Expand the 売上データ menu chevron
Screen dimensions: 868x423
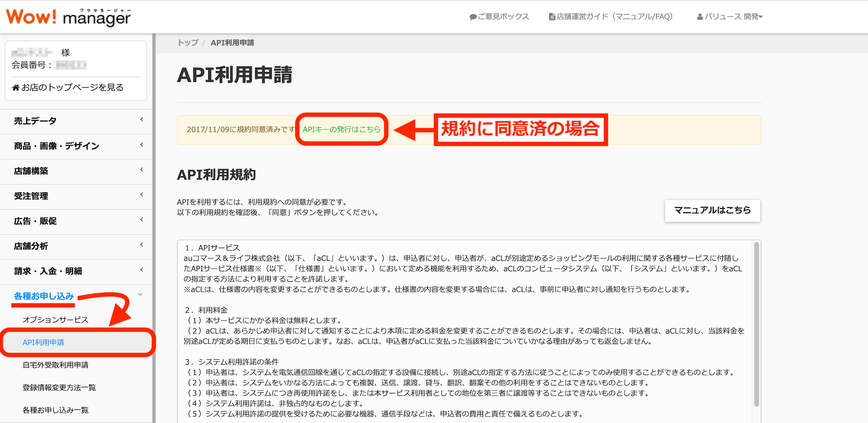[142, 119]
